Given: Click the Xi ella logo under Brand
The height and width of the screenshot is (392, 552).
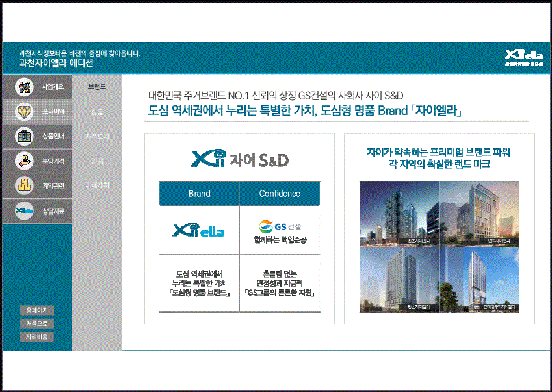Looking at the screenshot, I should (198, 230).
